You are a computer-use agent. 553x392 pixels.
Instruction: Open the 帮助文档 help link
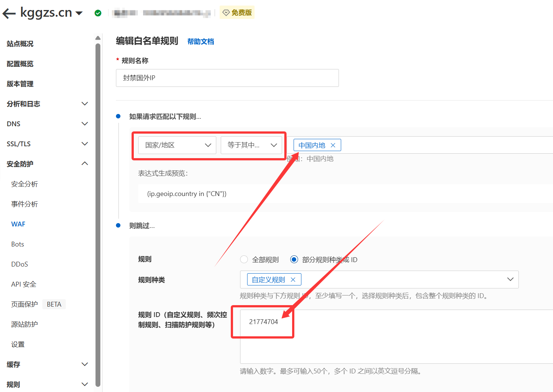coord(201,41)
